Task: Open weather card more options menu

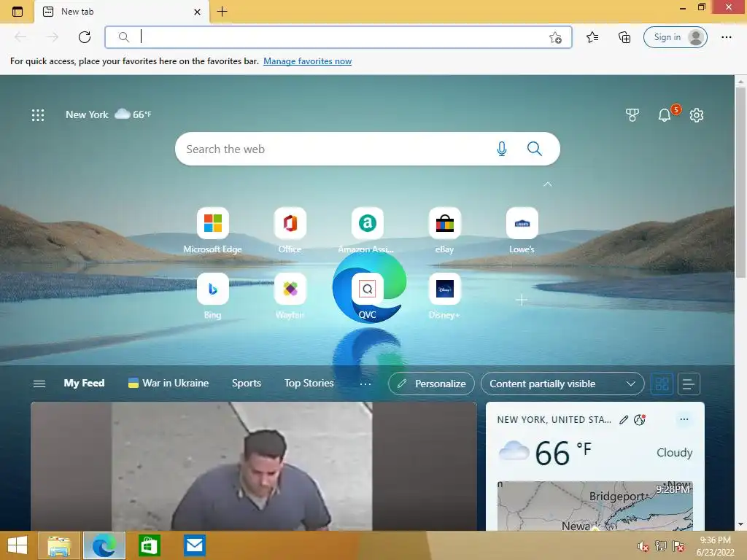Action: (684, 419)
